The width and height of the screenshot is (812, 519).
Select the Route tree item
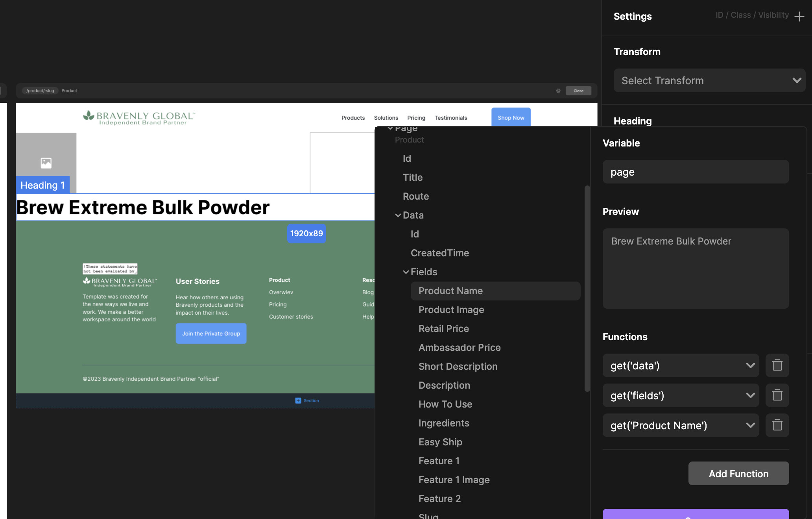pyautogui.click(x=416, y=196)
